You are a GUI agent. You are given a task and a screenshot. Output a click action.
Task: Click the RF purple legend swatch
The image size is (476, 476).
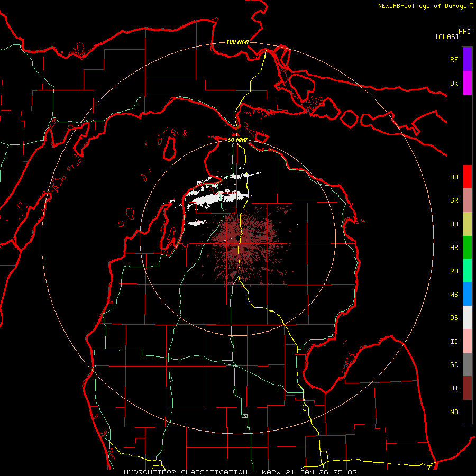(x=467, y=59)
